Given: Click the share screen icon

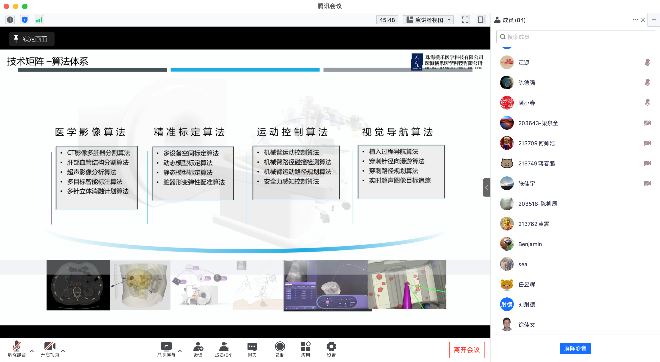Looking at the screenshot, I should coord(166,349).
